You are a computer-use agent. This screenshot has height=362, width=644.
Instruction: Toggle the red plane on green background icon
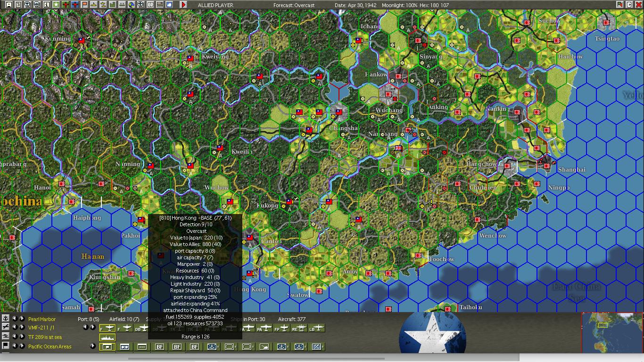[x=65, y=4]
